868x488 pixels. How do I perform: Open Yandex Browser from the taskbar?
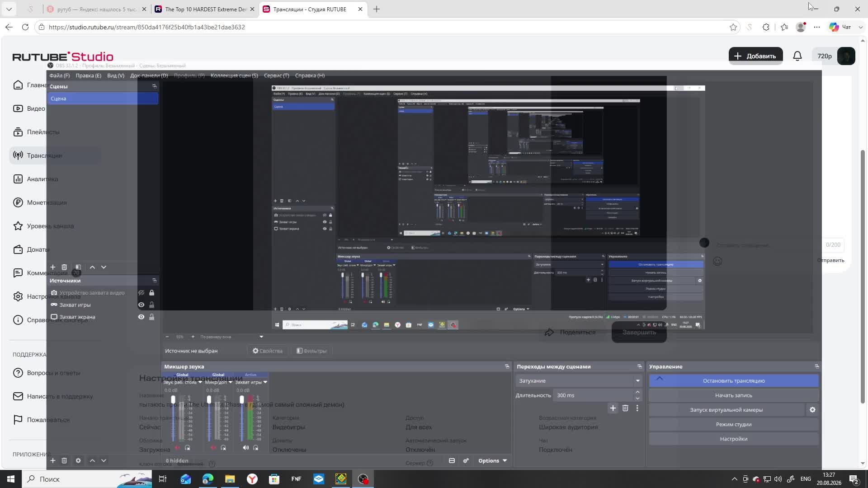252,479
